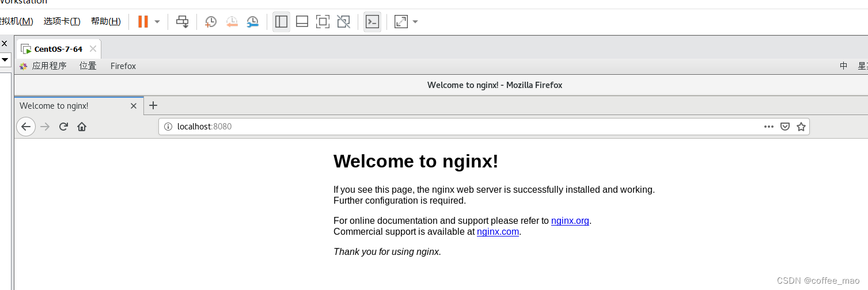
Task: Open the 虚拟机(M) menu
Action: click(x=17, y=21)
